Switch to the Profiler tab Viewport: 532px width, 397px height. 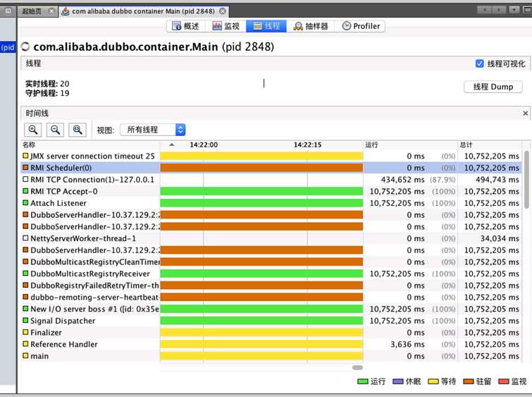click(x=361, y=26)
